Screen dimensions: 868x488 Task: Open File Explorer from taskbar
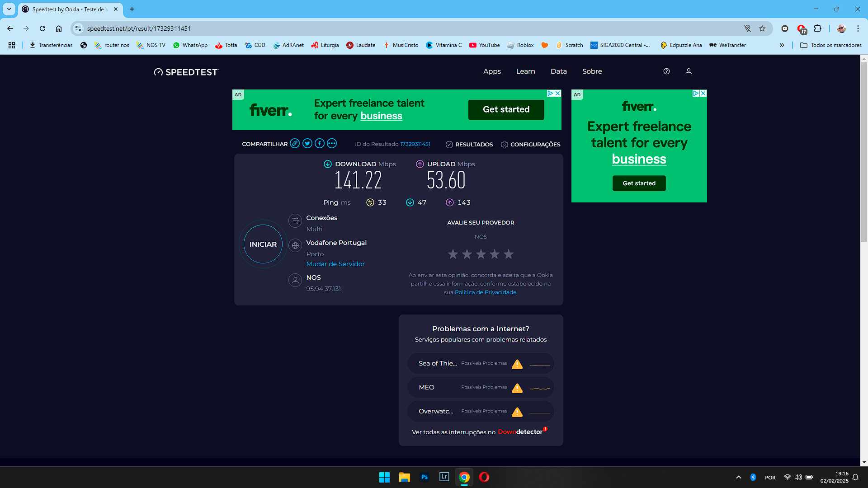(405, 477)
